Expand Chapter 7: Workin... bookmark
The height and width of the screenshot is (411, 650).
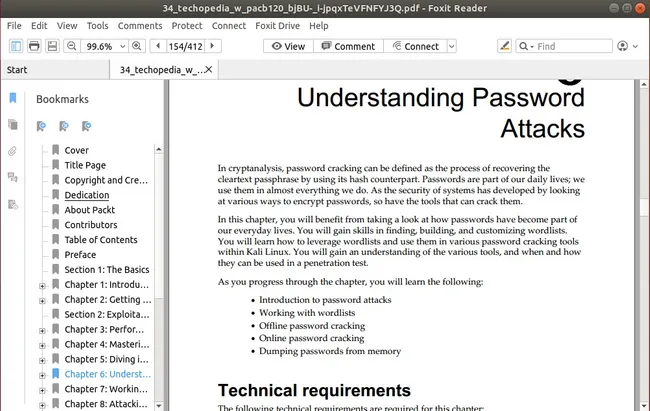42,390
